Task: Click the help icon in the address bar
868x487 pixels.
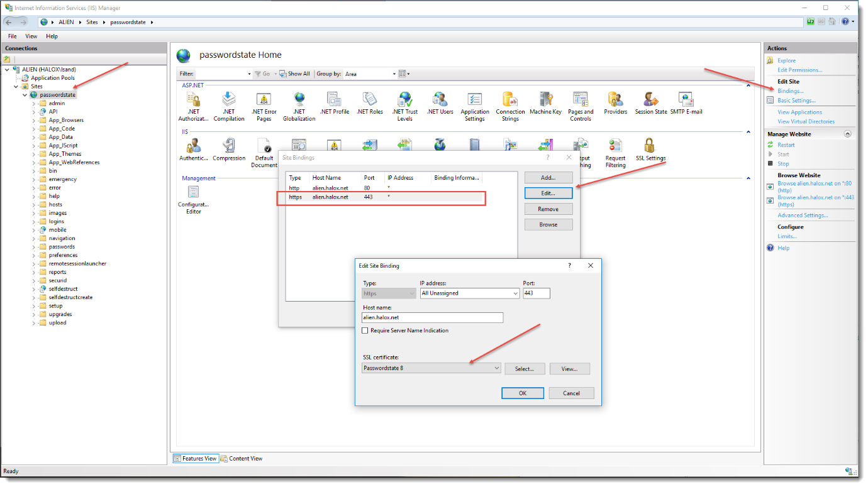Action: coord(845,21)
